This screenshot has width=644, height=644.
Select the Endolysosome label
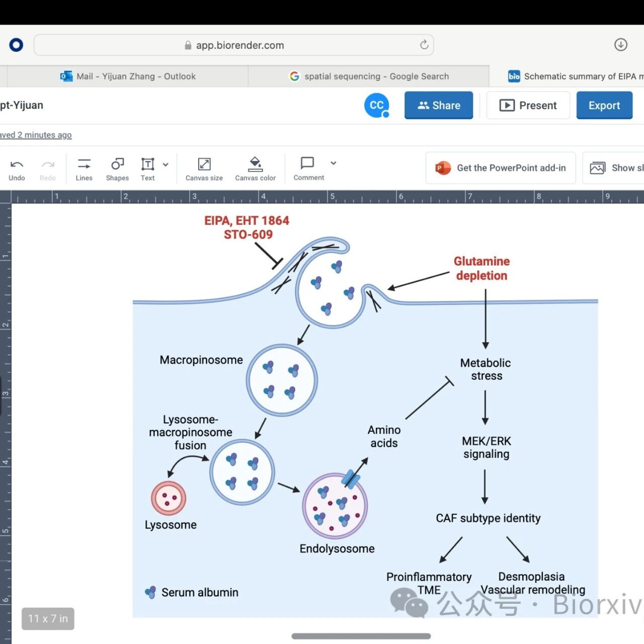(x=337, y=548)
